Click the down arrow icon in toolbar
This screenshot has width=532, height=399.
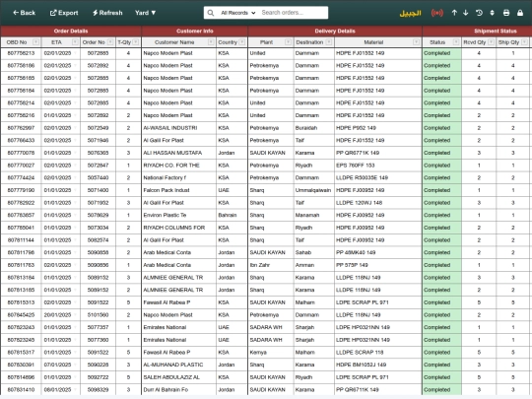465,13
